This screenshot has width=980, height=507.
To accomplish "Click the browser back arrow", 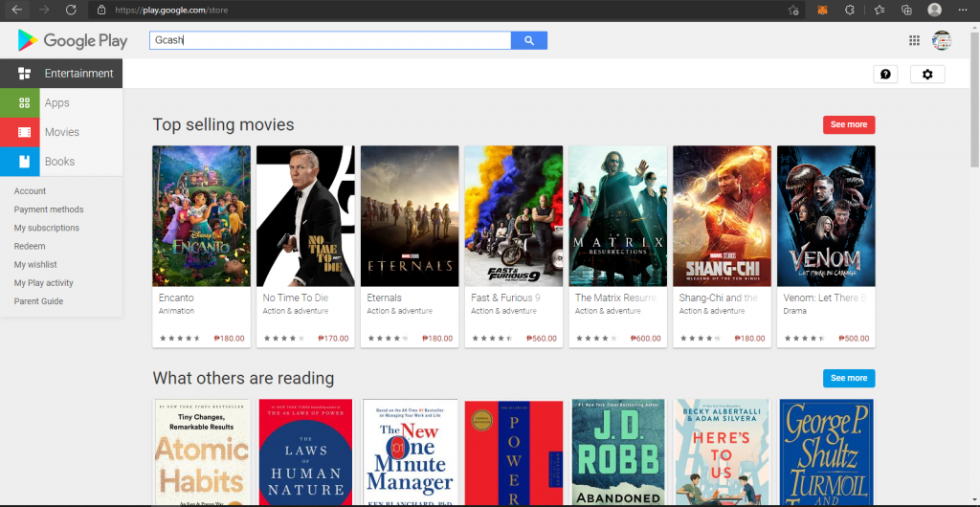I will pyautogui.click(x=17, y=10).
